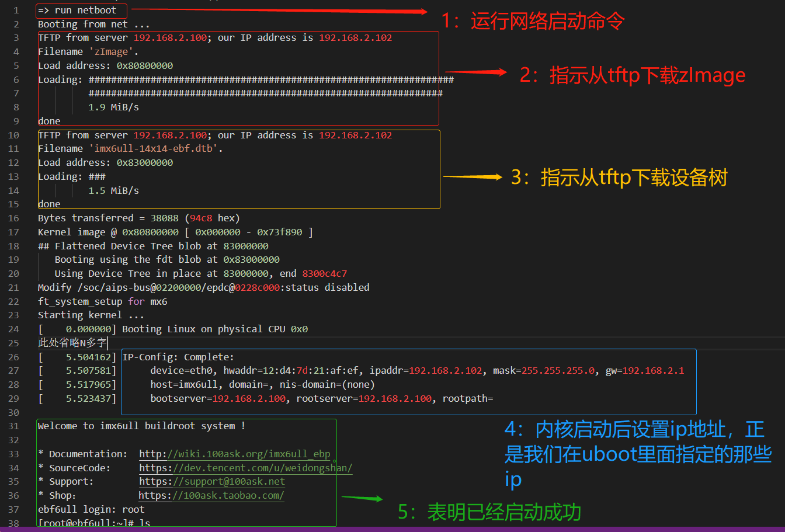Click the 'bootserver=192.168.2.100' line
The image size is (785, 532).
322,398
